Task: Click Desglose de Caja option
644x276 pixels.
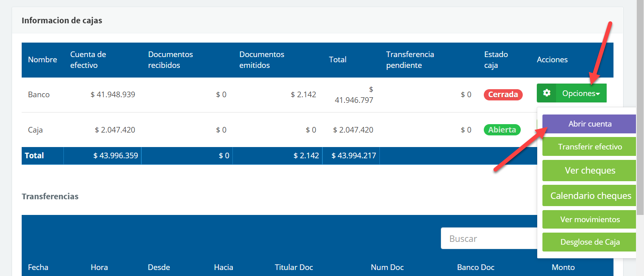Action: coord(589,242)
